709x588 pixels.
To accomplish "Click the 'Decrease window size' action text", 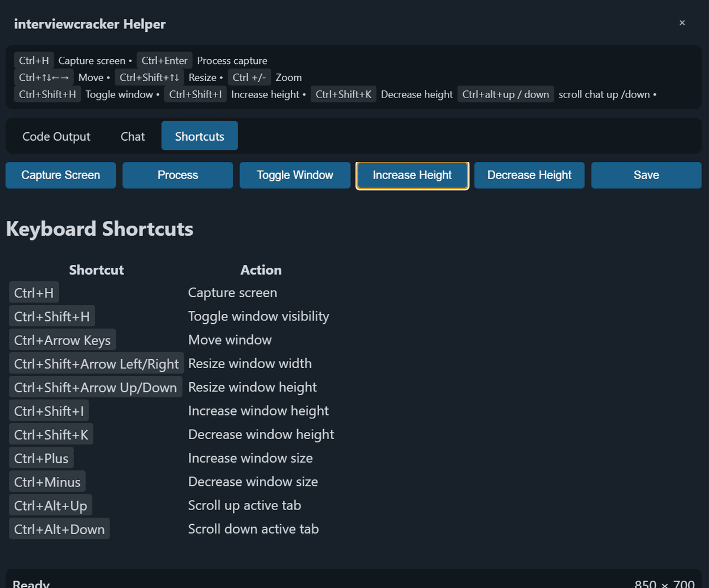I will [253, 482].
